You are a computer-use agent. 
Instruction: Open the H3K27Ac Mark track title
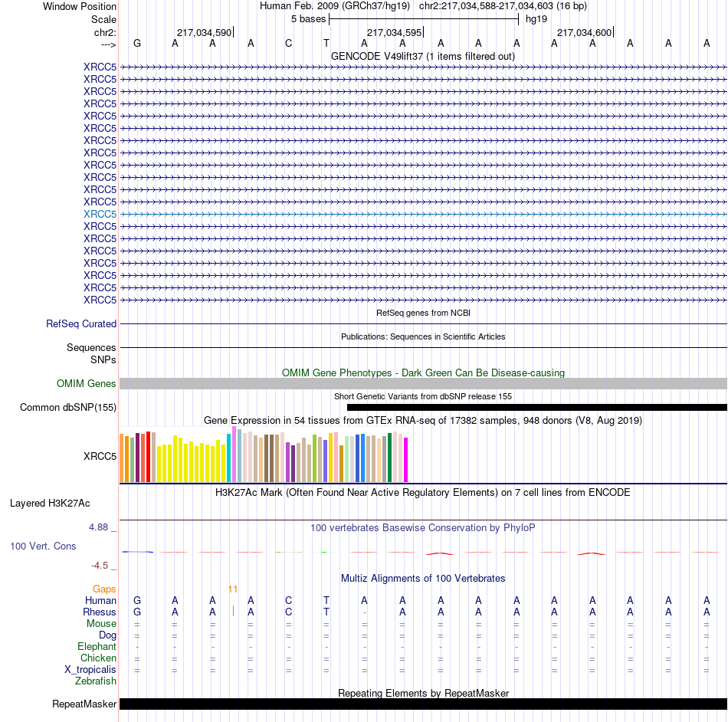pyautogui.click(x=423, y=493)
